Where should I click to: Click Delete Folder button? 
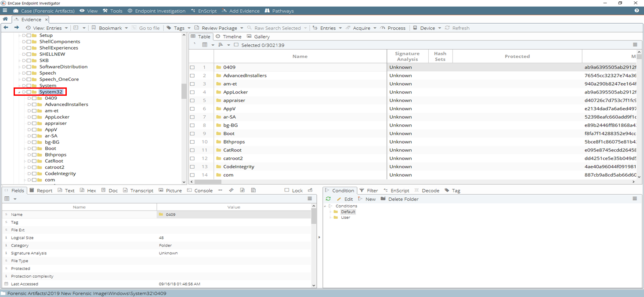(400, 199)
